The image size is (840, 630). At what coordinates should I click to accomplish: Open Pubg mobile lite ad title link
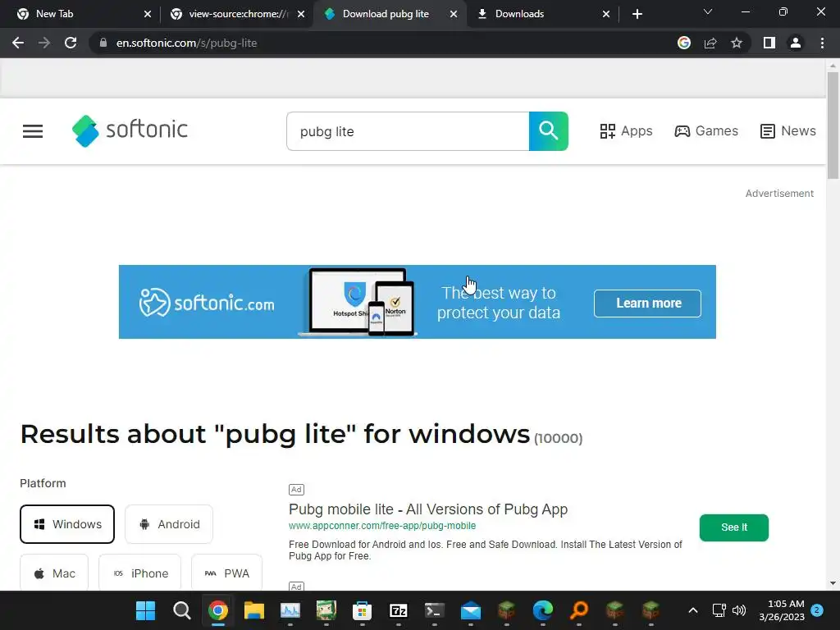pyautogui.click(x=428, y=509)
